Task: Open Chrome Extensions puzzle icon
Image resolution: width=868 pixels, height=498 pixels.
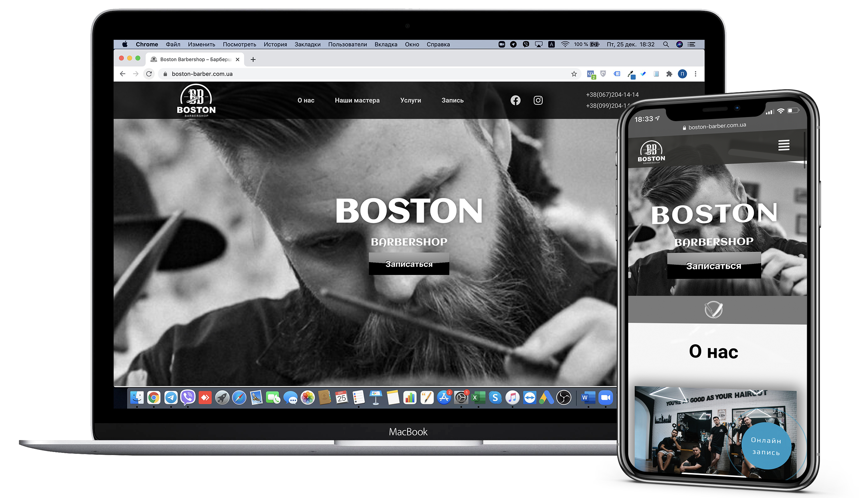Action: coord(669,74)
